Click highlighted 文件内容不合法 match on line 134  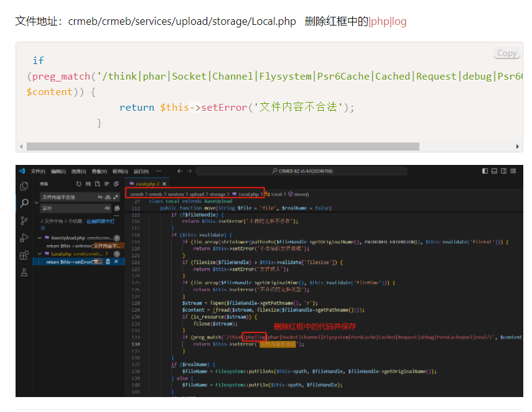(x=278, y=344)
